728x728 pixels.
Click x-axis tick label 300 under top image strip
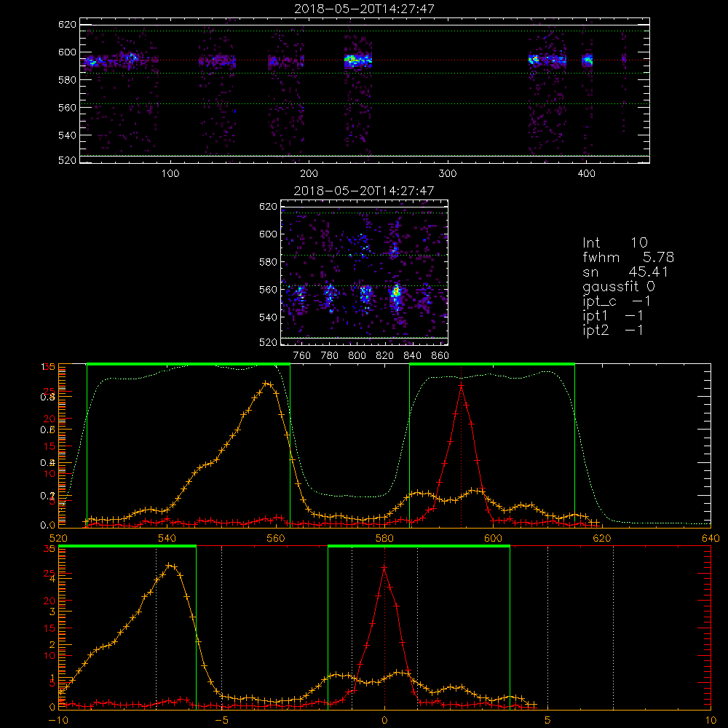coord(448,174)
